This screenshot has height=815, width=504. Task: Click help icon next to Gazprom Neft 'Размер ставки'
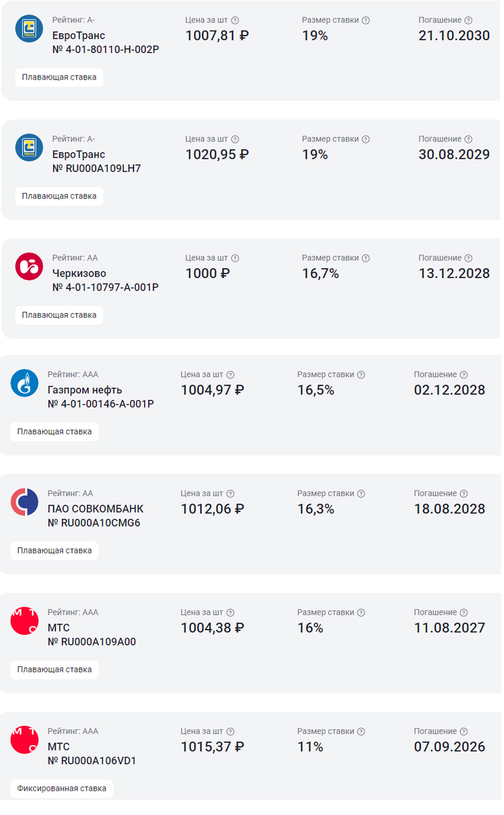tap(361, 375)
